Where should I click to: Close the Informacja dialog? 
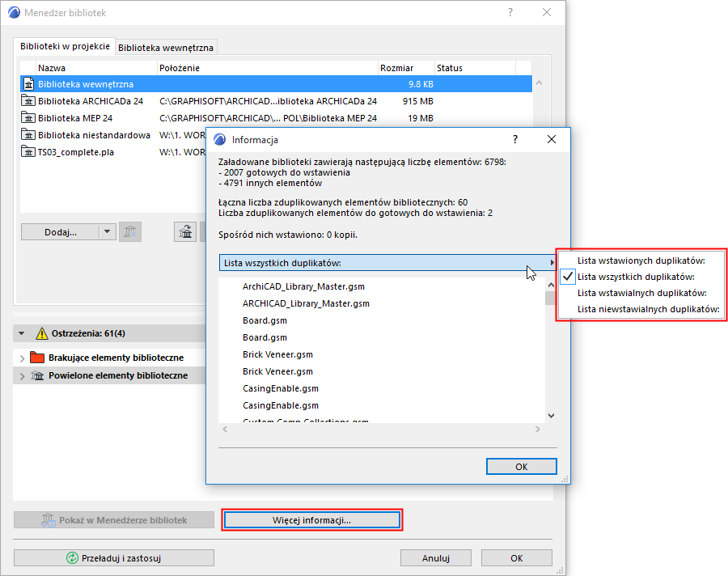point(552,139)
